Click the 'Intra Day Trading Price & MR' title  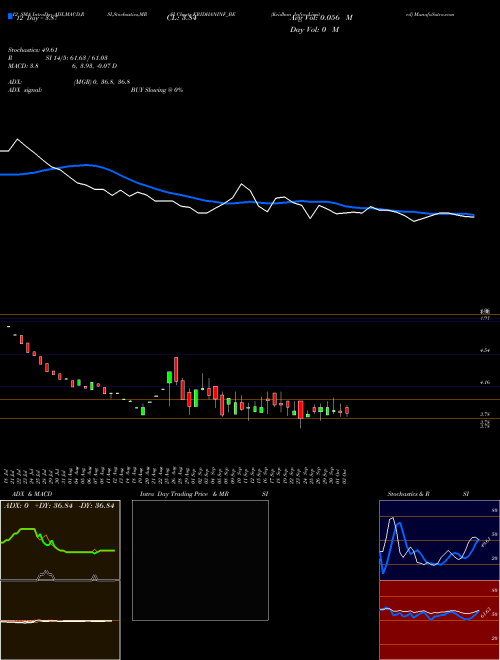pyautogui.click(x=185, y=494)
